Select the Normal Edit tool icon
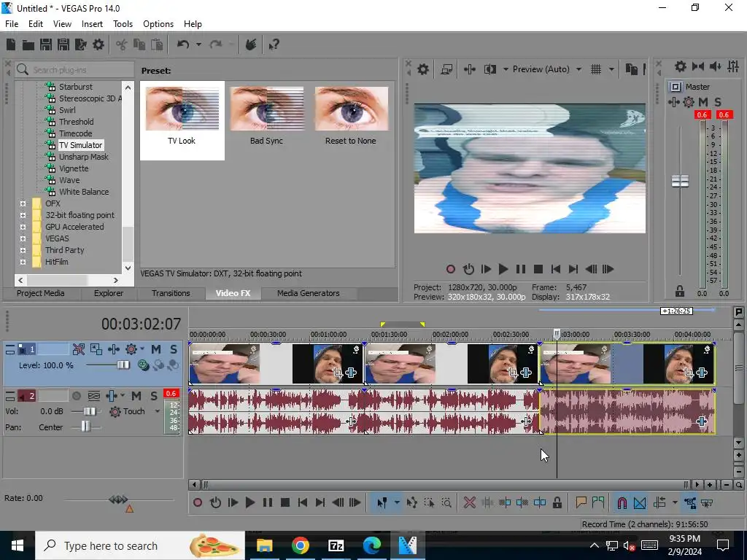Viewport: 747px width, 560px height. click(x=382, y=502)
